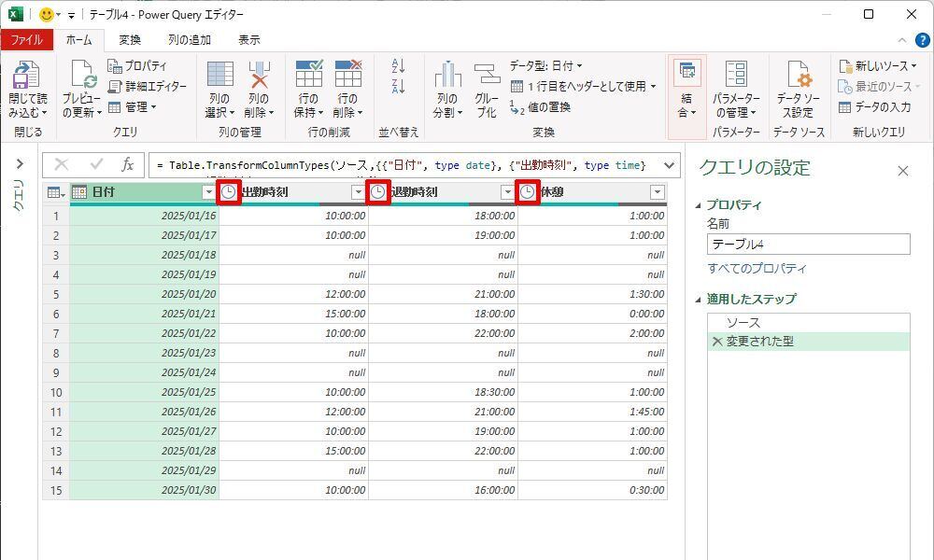Click Enter Data (データの入力)
This screenshot has width=934, height=560.
[x=874, y=107]
